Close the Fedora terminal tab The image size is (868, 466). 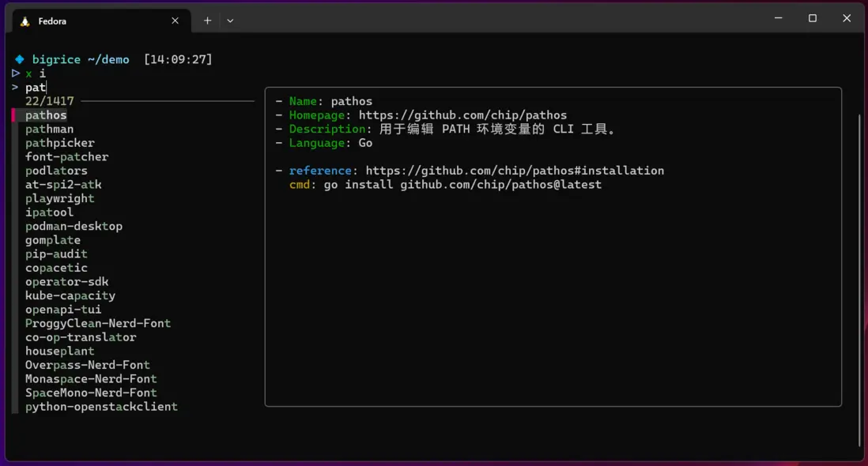pos(175,21)
